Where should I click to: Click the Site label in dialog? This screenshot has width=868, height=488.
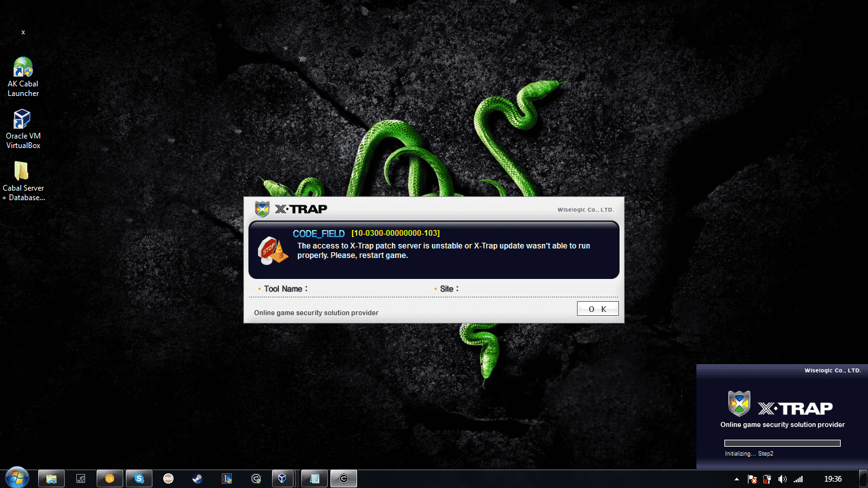(x=449, y=288)
